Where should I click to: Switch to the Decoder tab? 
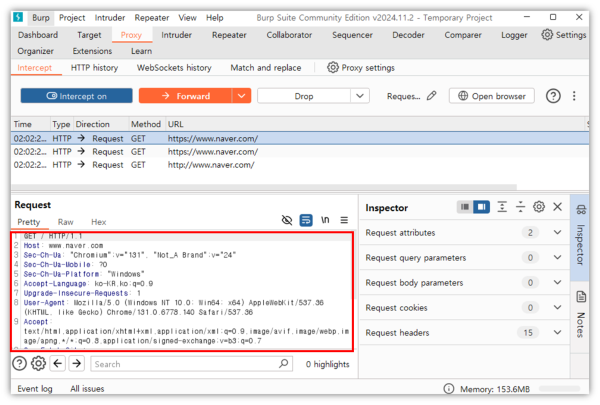pyautogui.click(x=408, y=35)
